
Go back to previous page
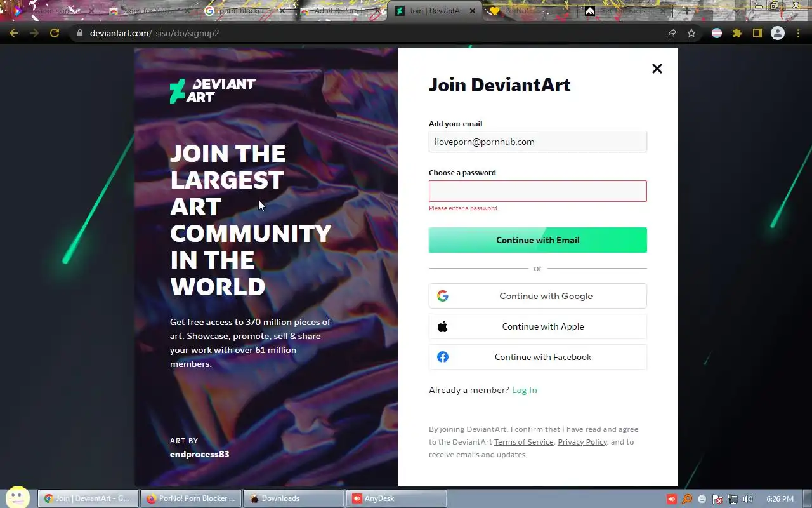pyautogui.click(x=14, y=33)
